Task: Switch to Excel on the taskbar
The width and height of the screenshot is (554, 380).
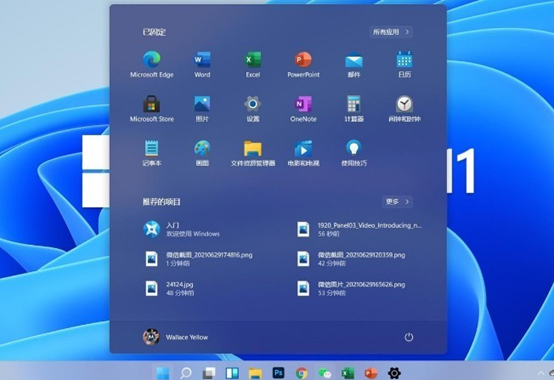Action: (348, 373)
